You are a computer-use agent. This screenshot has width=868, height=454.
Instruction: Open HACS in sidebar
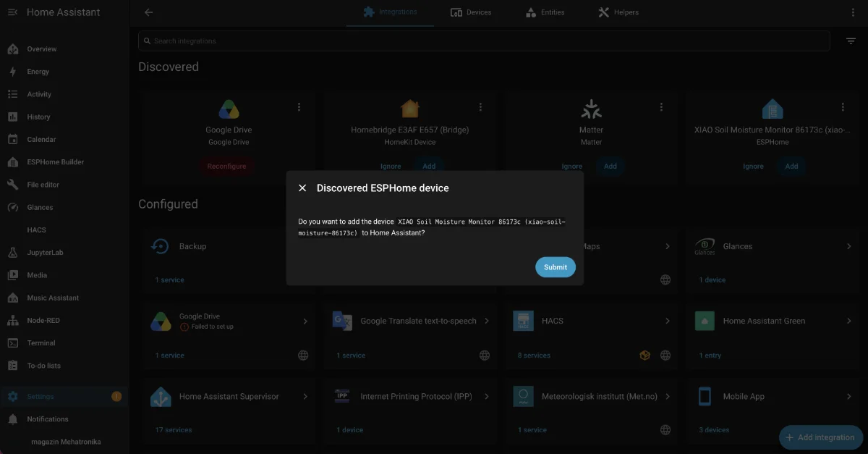pos(64,230)
